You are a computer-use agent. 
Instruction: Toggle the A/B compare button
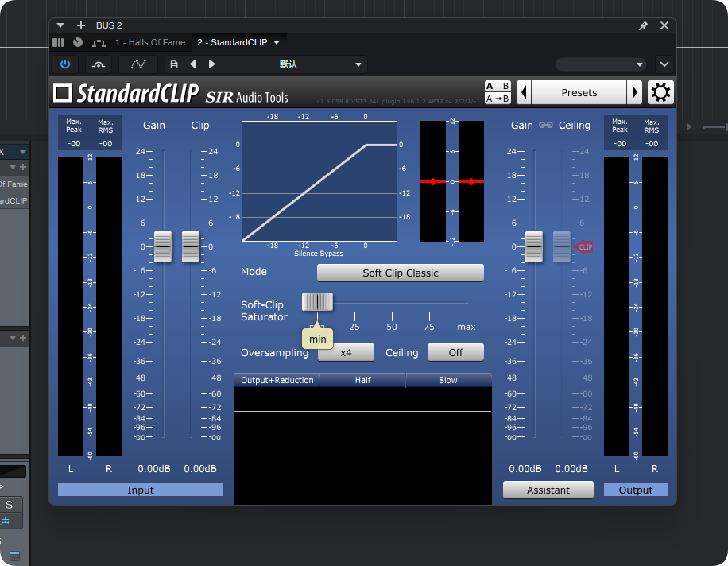pos(498,86)
